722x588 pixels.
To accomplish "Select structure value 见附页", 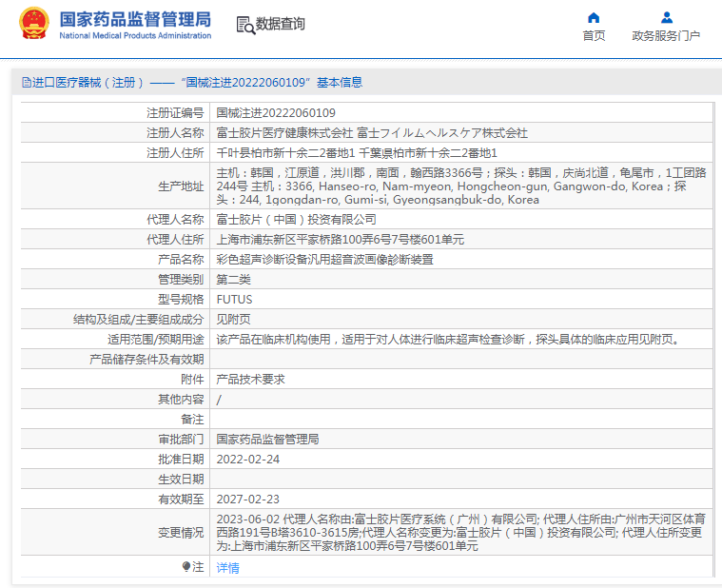I will coord(233,320).
